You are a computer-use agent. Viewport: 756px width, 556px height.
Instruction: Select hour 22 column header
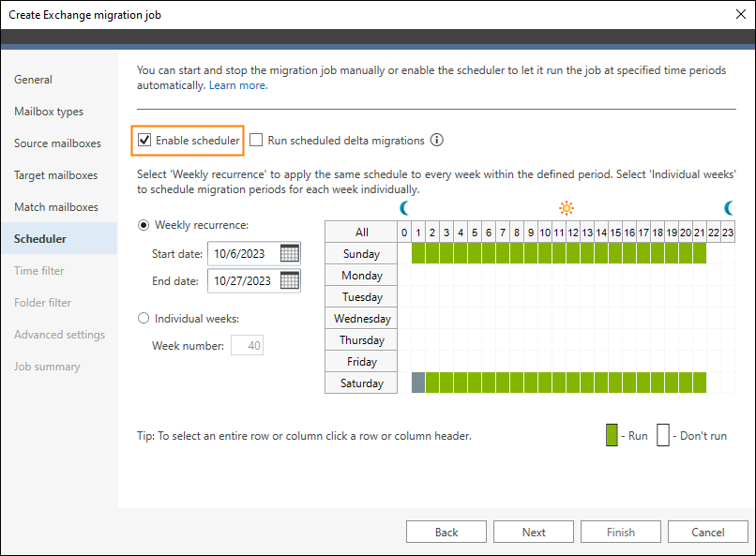point(714,233)
